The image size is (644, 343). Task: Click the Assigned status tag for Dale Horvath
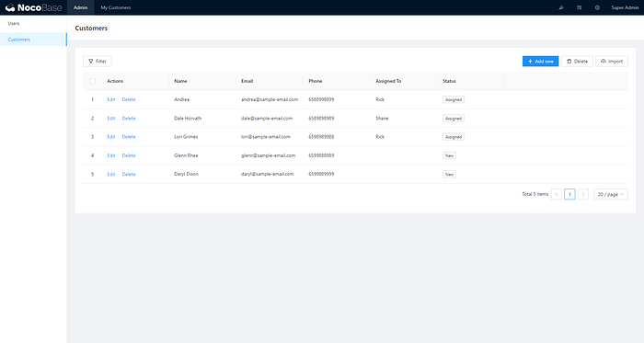(x=454, y=118)
